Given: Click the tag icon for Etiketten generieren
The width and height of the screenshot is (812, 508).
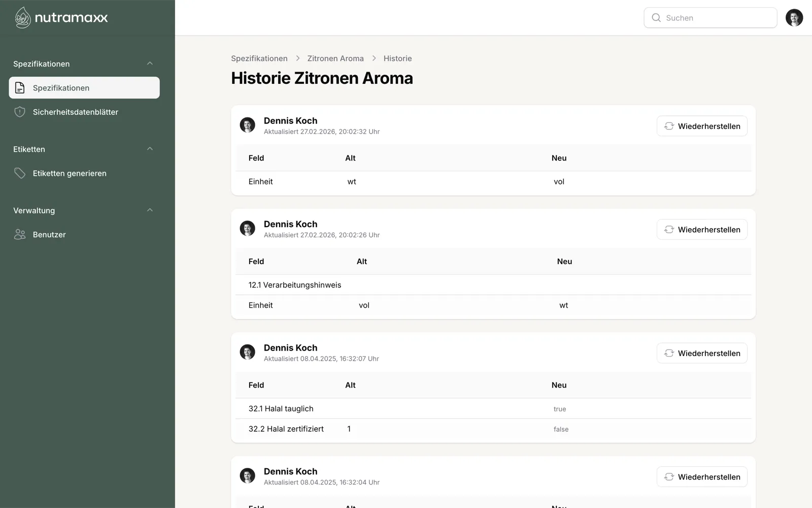Looking at the screenshot, I should point(20,173).
